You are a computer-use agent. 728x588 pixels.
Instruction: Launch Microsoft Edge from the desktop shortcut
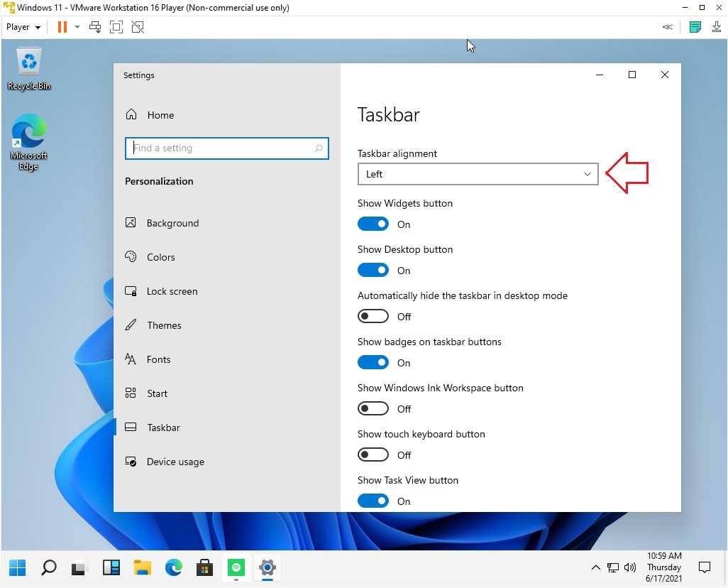[x=29, y=142]
